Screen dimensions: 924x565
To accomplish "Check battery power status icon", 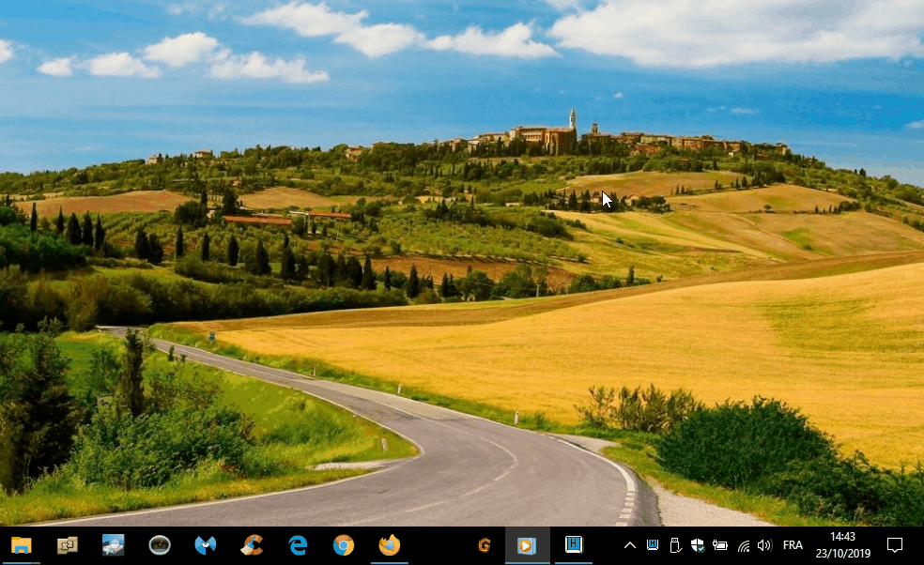I will [x=720, y=545].
